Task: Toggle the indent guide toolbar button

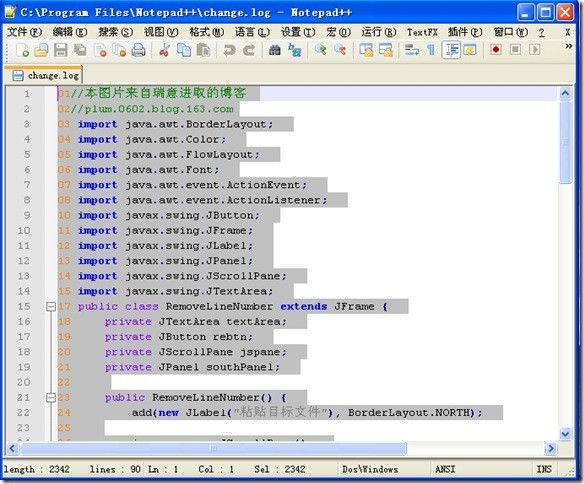Action: click(451, 50)
